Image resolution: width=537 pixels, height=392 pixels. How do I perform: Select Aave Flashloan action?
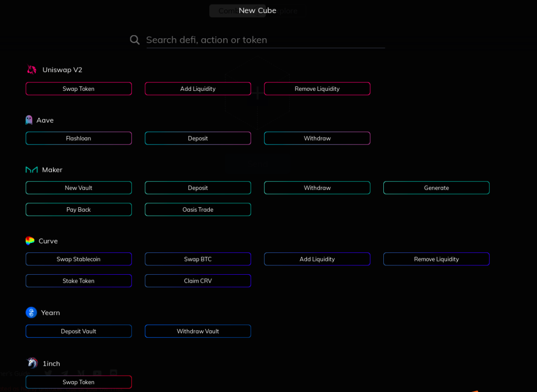(x=79, y=138)
